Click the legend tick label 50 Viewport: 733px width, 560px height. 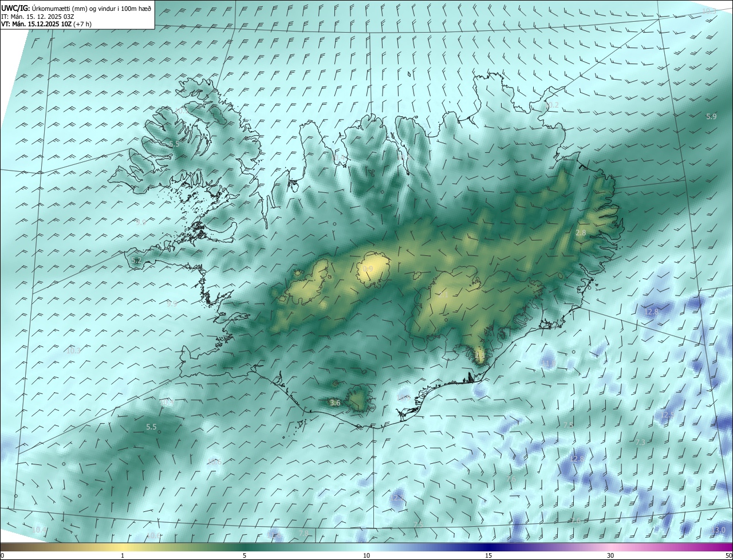(728, 555)
